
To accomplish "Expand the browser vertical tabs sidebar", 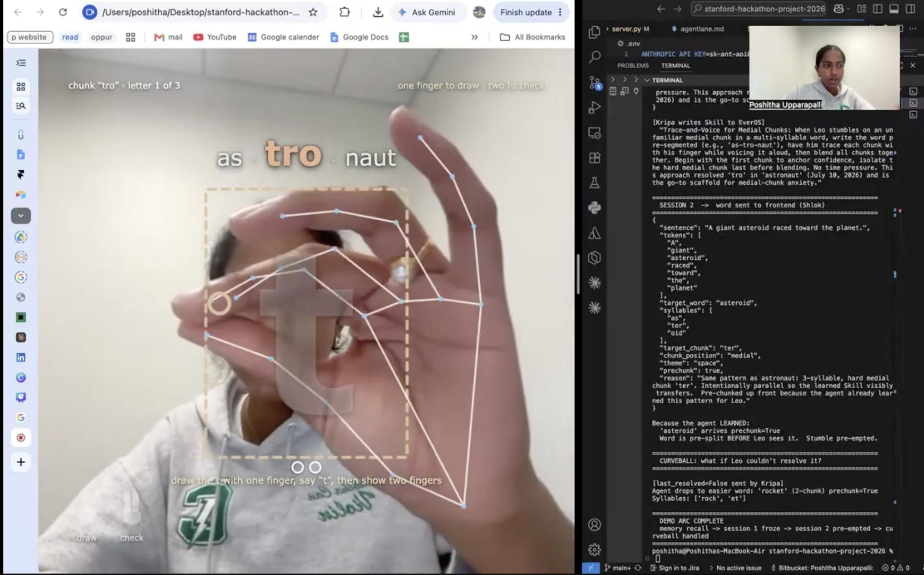I will [21, 63].
